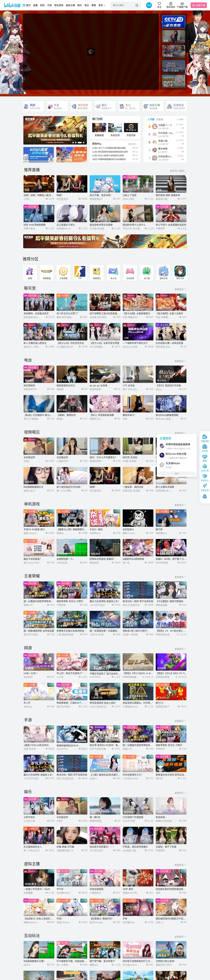This screenshot has height=980, width=210.
Task: Open 首页 in the top navigation
Action: click(27, 5)
